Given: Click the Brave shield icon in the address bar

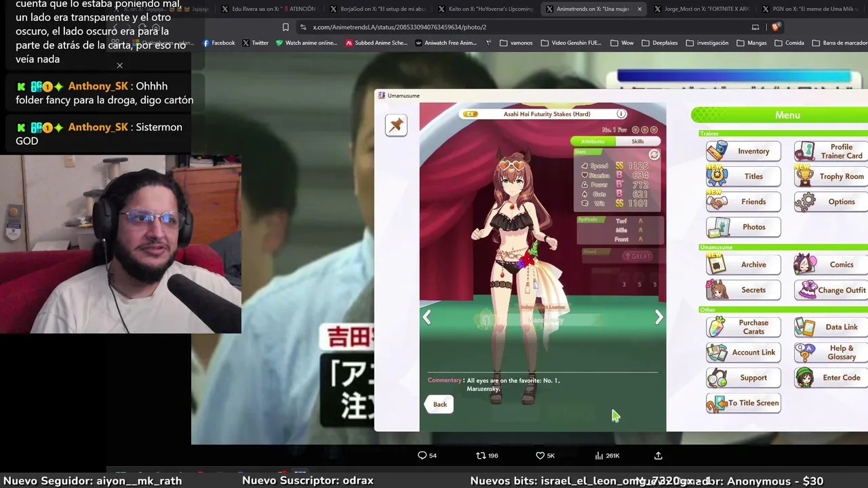Looking at the screenshot, I should (x=776, y=27).
